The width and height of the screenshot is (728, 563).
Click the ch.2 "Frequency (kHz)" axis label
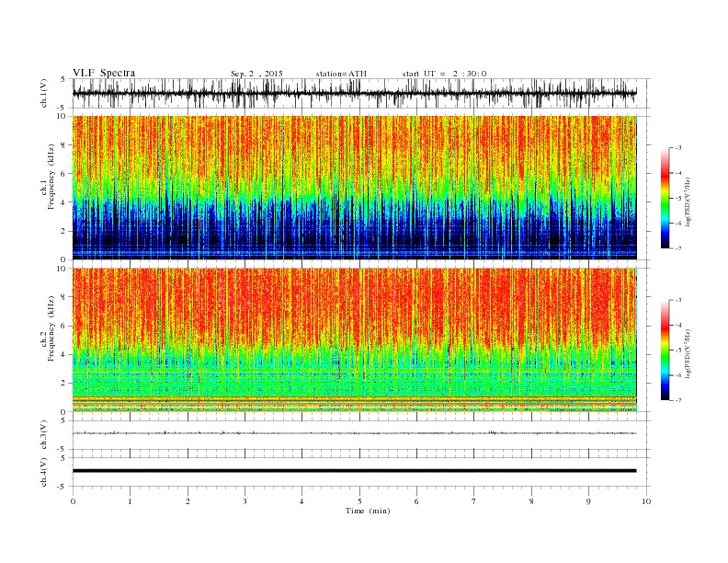click(x=51, y=328)
